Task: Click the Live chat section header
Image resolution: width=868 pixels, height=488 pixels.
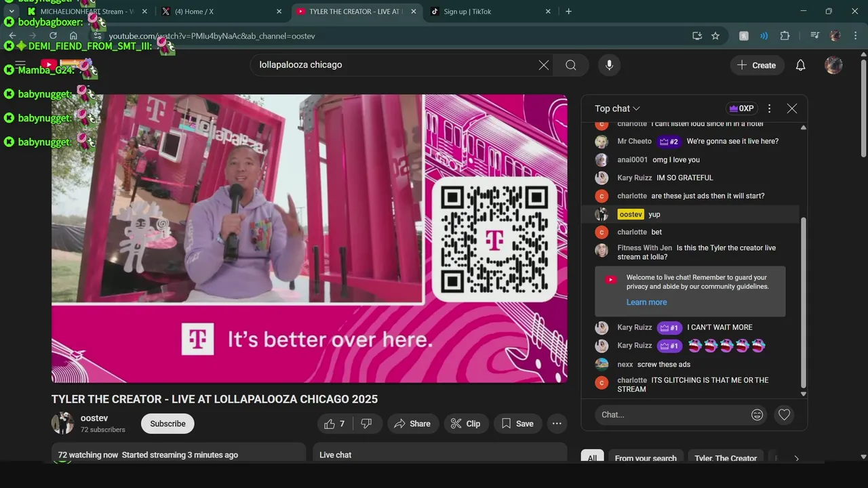Action: 336,455
